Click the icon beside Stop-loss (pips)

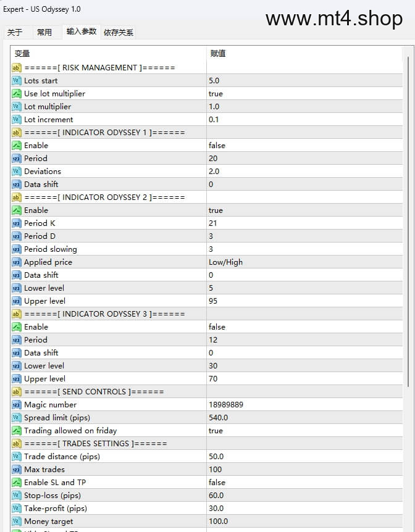pos(16,496)
